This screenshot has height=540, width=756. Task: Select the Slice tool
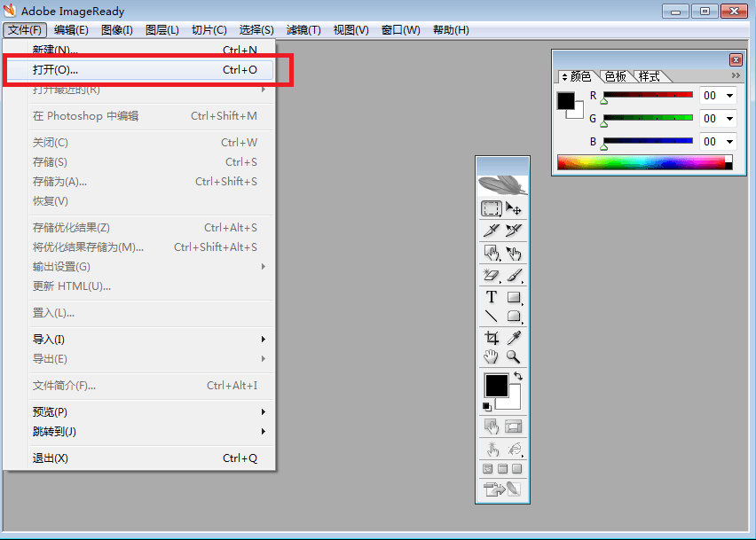[x=492, y=231]
